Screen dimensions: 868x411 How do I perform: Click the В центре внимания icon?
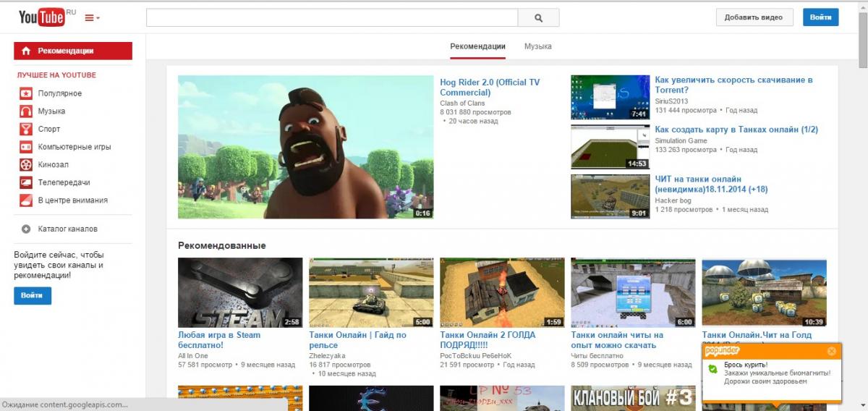(x=25, y=200)
